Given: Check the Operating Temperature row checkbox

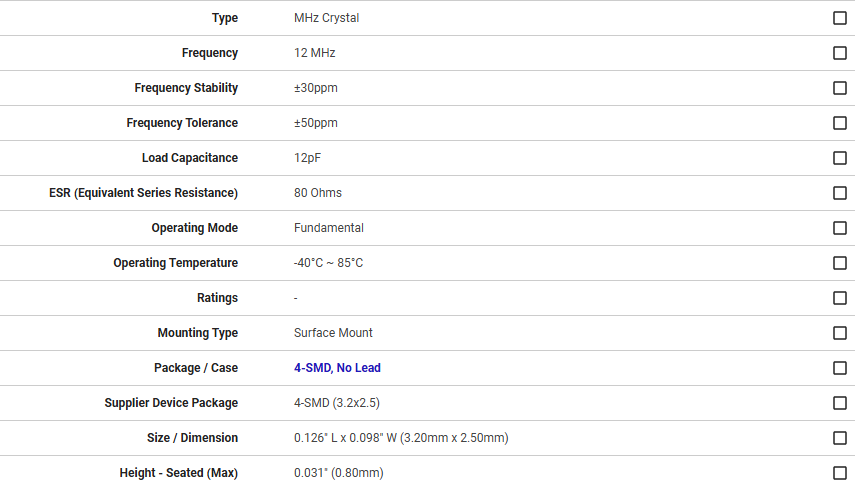Looking at the screenshot, I should pos(840,263).
